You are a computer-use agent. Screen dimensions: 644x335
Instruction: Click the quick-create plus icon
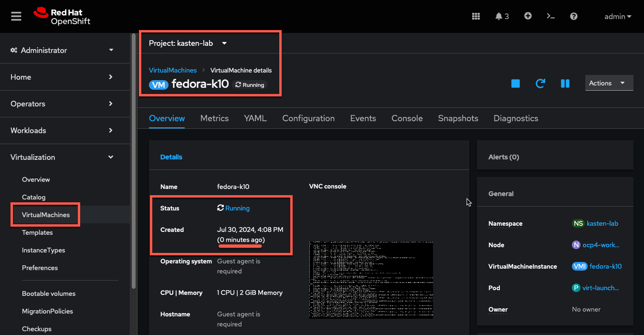point(528,16)
